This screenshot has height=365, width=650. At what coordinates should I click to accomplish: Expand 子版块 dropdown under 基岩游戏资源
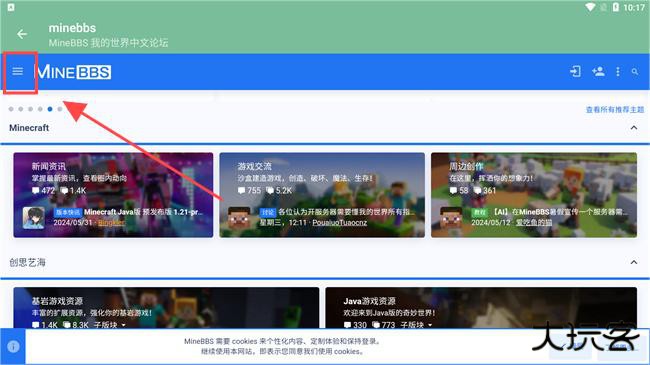click(110, 325)
